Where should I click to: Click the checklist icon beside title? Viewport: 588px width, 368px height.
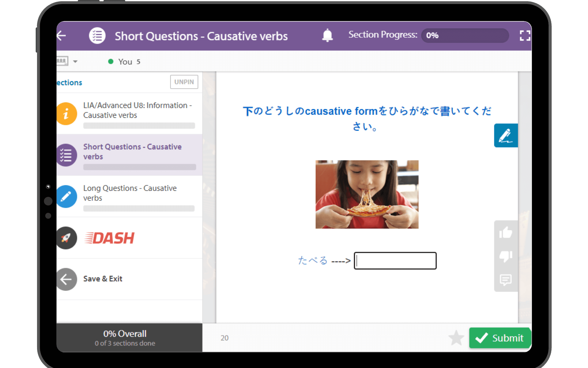click(97, 36)
